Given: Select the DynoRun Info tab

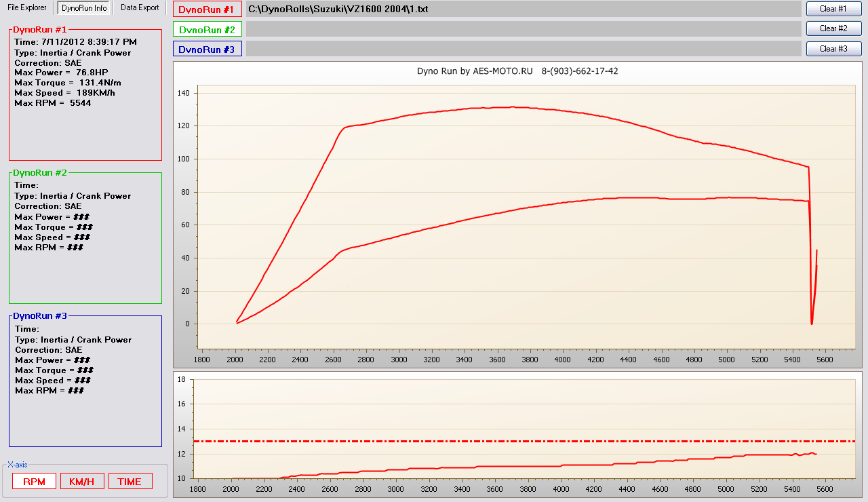Looking at the screenshot, I should 84,8.
